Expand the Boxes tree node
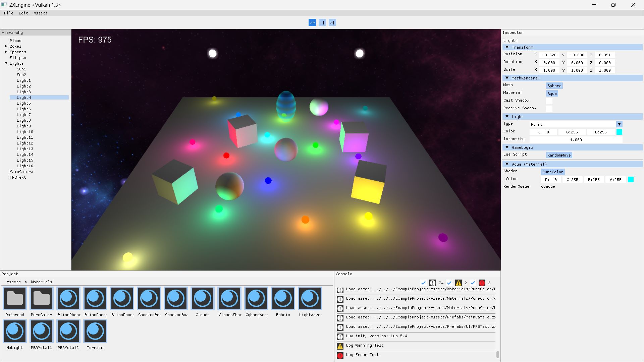Image resolution: width=644 pixels, height=362 pixels. 6,46
